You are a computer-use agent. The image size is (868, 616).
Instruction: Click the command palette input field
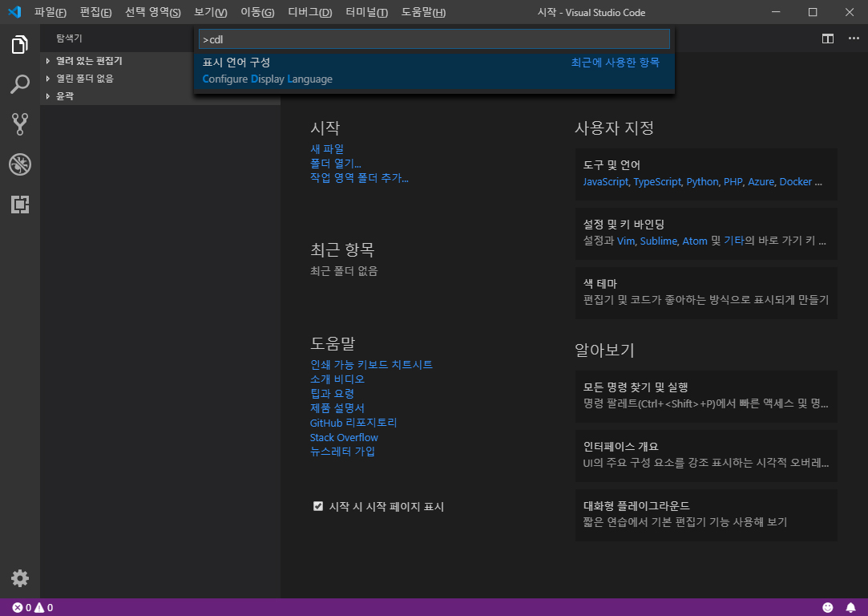(x=434, y=39)
